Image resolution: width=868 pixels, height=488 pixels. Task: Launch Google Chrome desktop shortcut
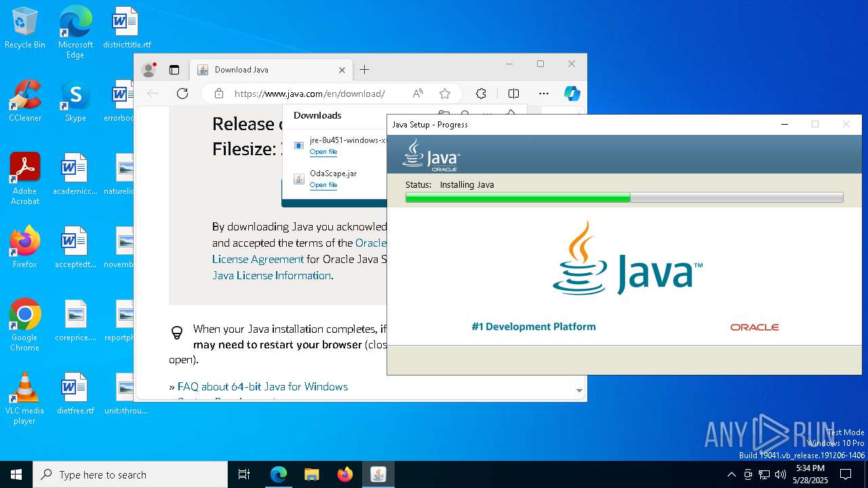25,325
